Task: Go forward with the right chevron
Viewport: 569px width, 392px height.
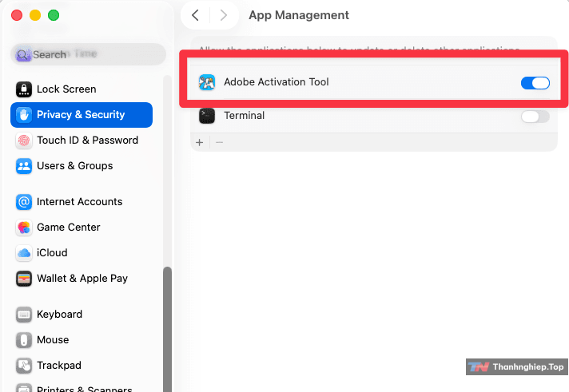Action: [224, 15]
